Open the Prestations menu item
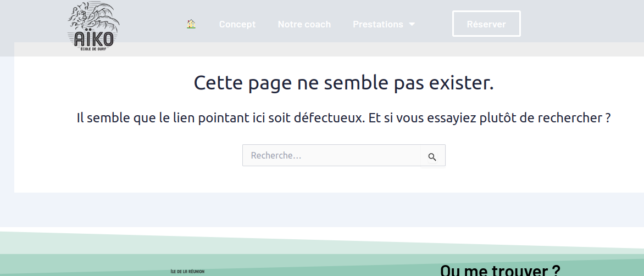The image size is (644, 276). click(378, 24)
